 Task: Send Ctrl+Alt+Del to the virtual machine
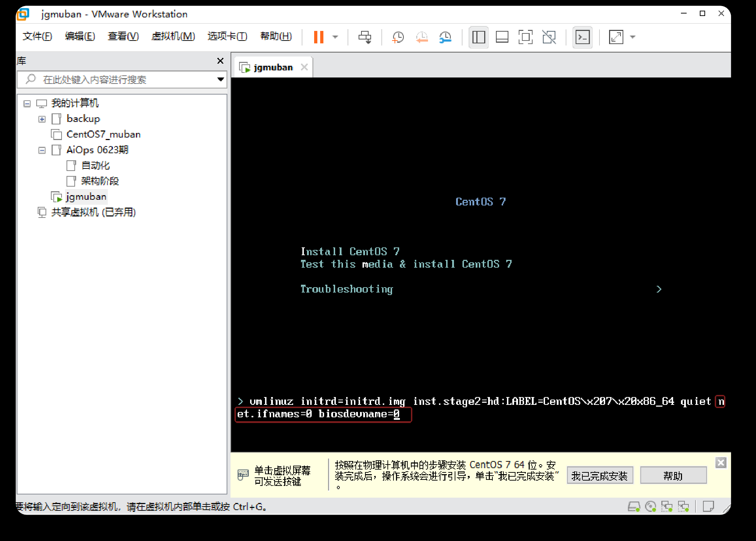[x=365, y=37]
